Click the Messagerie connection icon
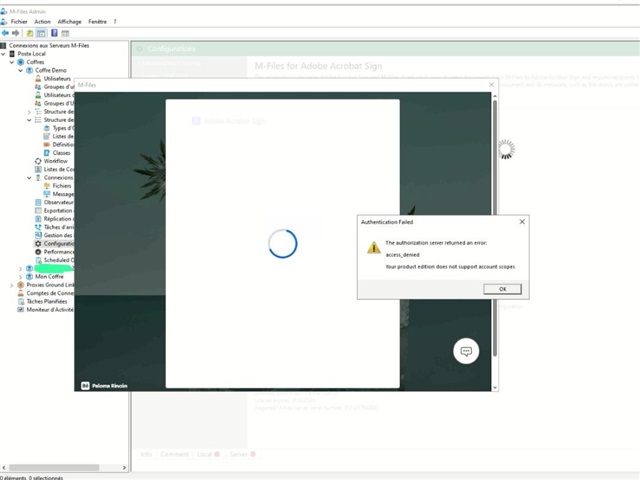The height and width of the screenshot is (480, 640). 47,194
